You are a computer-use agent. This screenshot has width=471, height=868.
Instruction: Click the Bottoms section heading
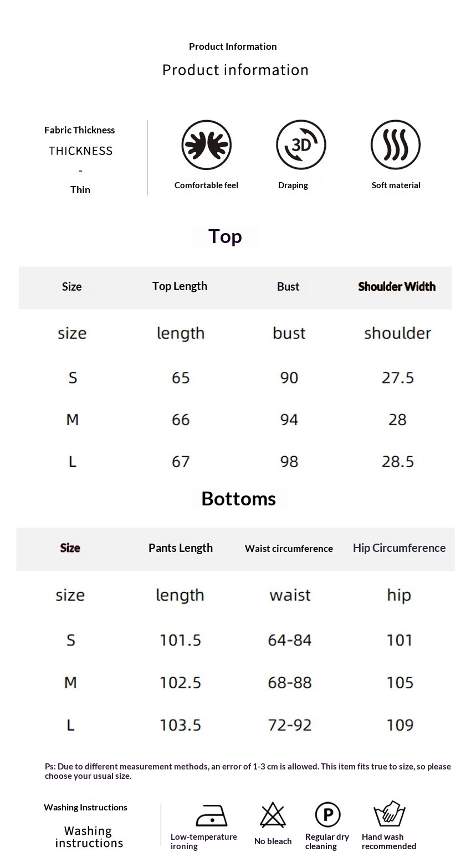[x=238, y=499]
